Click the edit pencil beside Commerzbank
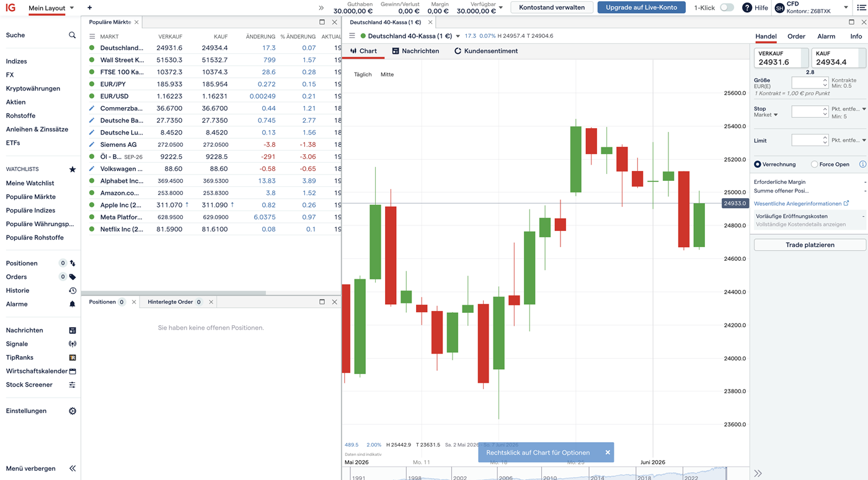 [x=92, y=108]
